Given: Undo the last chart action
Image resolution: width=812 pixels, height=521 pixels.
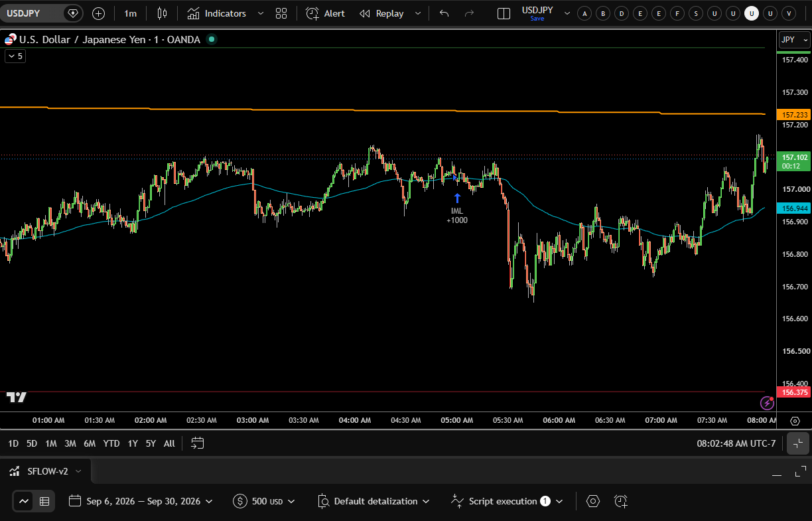Looking at the screenshot, I should click(444, 13).
